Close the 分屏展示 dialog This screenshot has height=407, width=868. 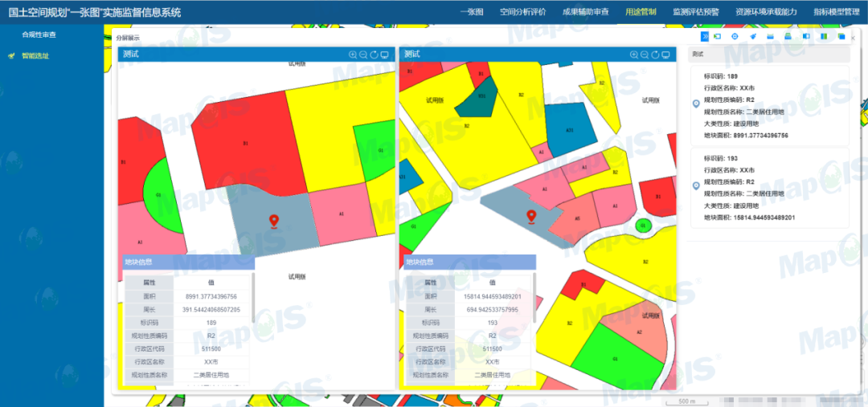click(x=853, y=38)
